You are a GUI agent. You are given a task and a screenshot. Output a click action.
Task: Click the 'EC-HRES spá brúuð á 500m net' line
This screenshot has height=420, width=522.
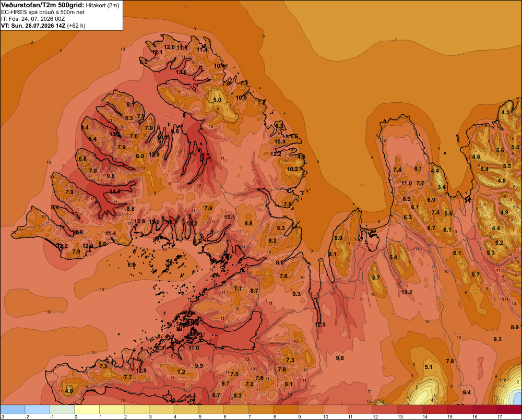click(43, 12)
